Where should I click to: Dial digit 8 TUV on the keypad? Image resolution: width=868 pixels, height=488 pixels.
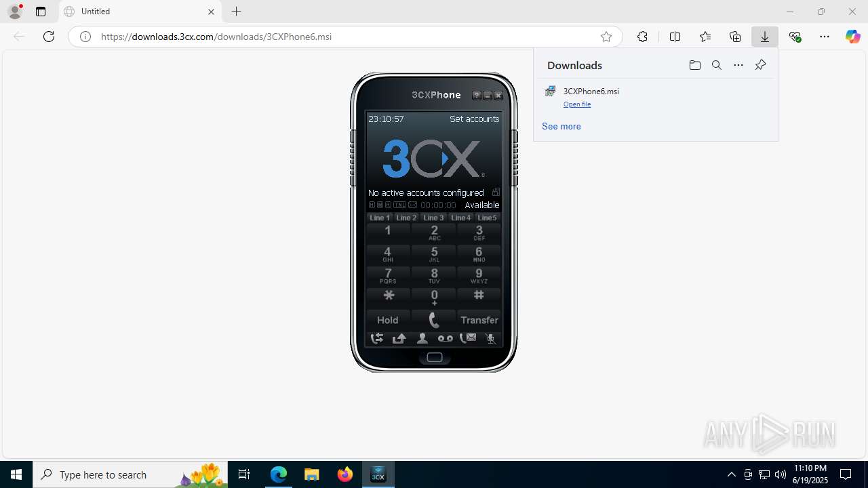(x=434, y=276)
